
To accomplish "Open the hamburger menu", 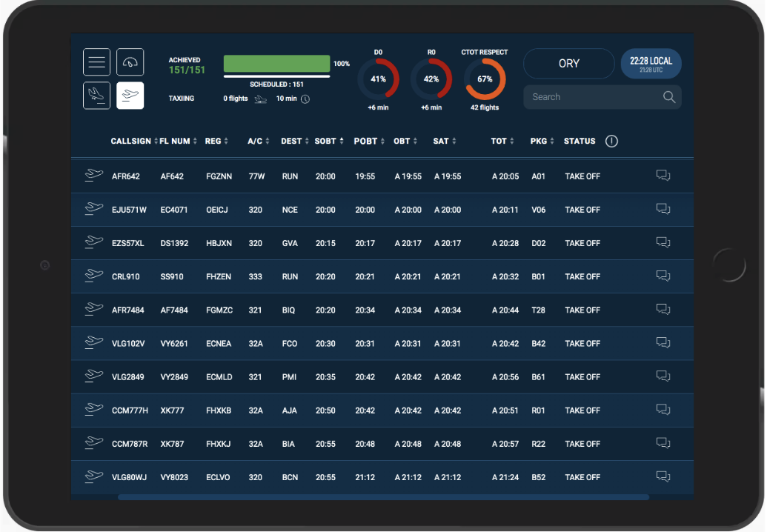I will click(96, 62).
